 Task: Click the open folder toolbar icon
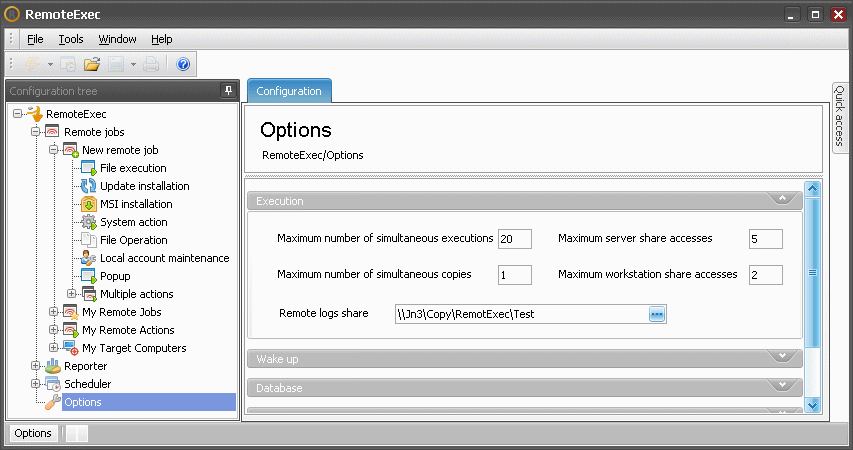tap(92, 64)
